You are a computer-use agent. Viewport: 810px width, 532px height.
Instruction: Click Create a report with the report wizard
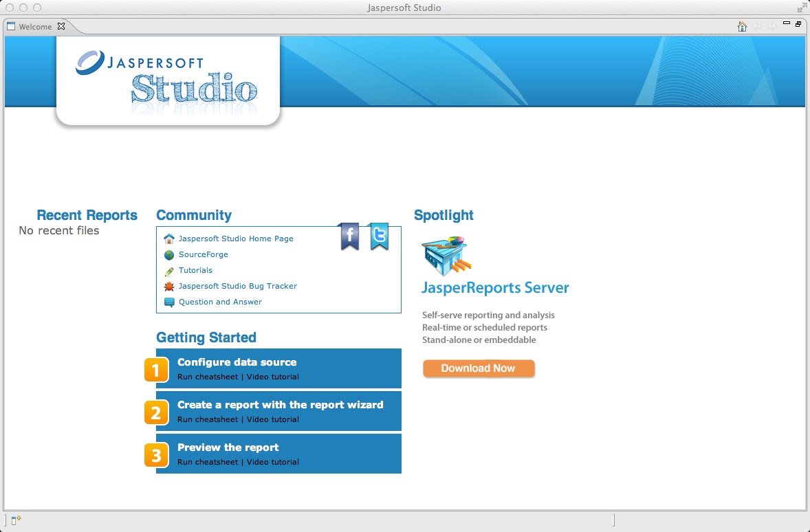point(280,404)
